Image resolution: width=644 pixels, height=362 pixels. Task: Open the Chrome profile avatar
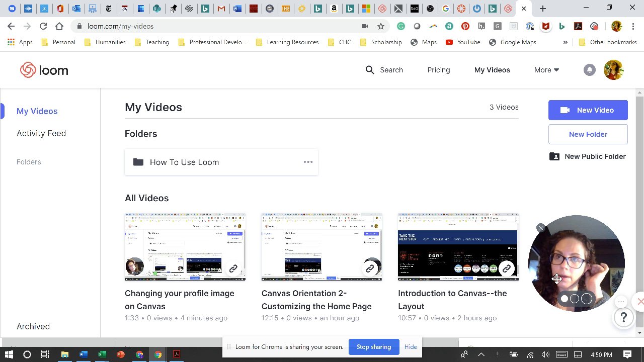(616, 26)
